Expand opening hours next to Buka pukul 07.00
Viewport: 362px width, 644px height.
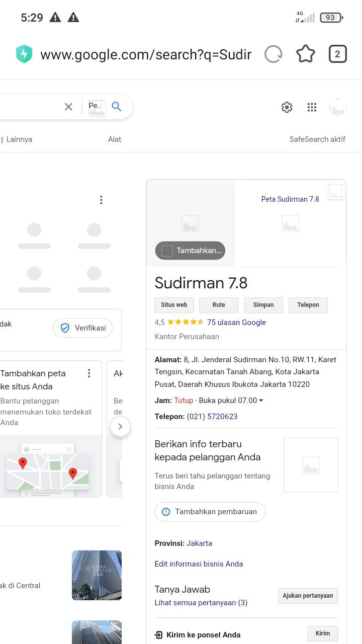point(261,401)
